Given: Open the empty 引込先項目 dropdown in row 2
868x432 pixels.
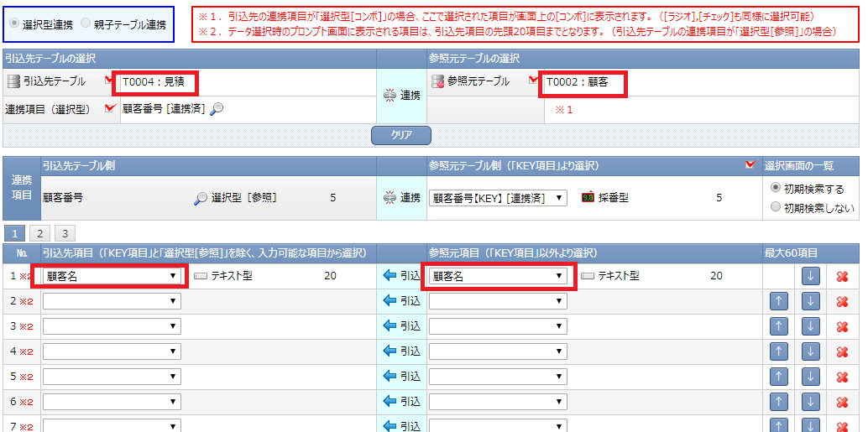Looking at the screenshot, I should (111, 301).
